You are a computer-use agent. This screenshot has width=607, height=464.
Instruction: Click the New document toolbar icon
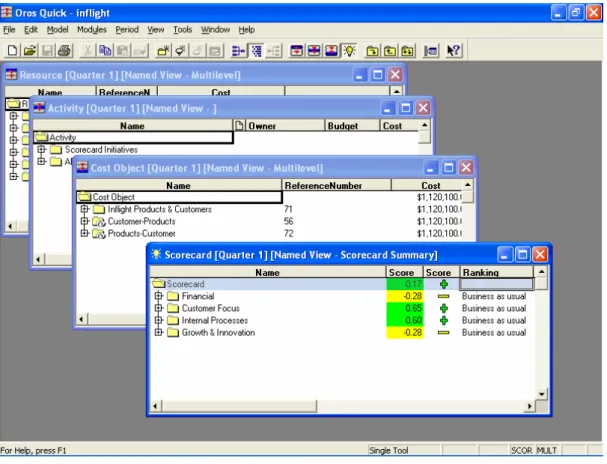(x=12, y=50)
